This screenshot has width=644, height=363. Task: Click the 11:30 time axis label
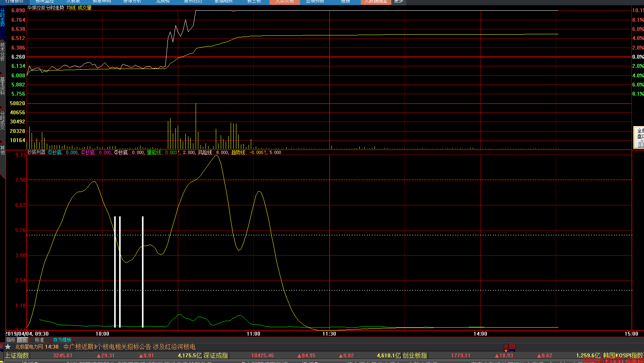click(x=329, y=334)
